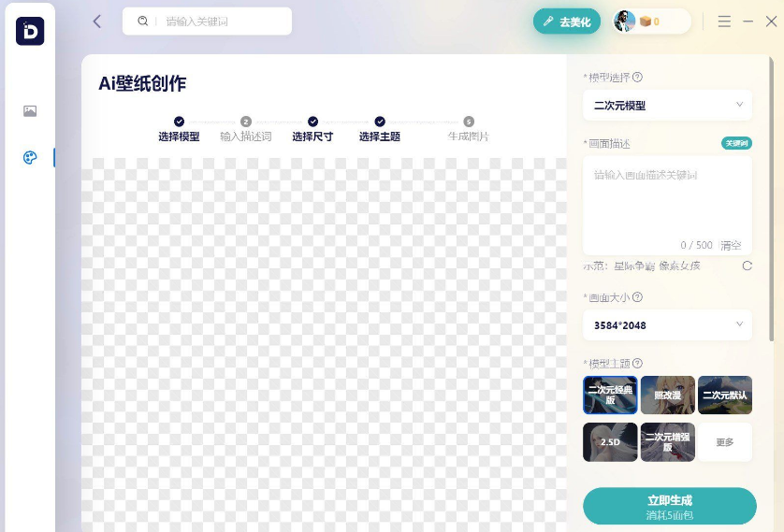This screenshot has width=784, height=532.
Task: Click help icon next to 画面大小
Action: click(637, 297)
